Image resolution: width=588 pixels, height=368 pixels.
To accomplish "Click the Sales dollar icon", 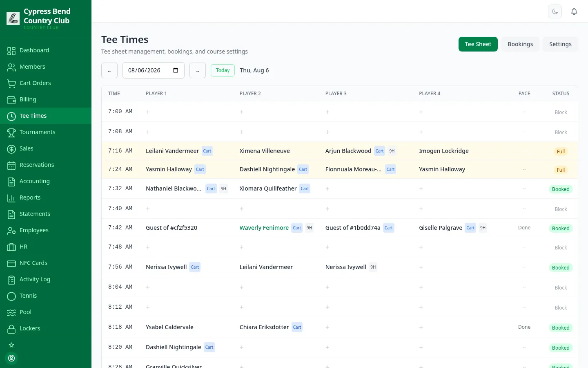I will click(x=11, y=149).
